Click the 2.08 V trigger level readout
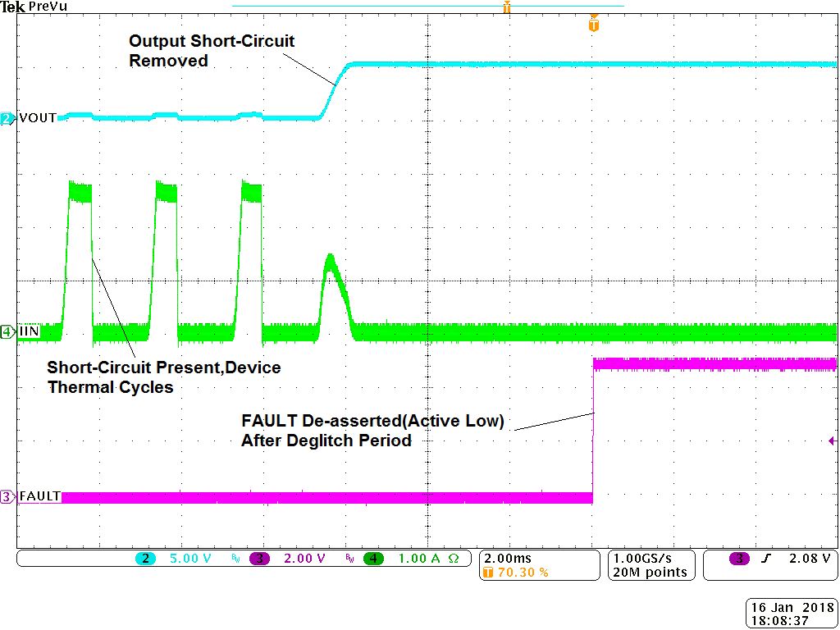This screenshot has width=840, height=630. pyautogui.click(x=810, y=559)
